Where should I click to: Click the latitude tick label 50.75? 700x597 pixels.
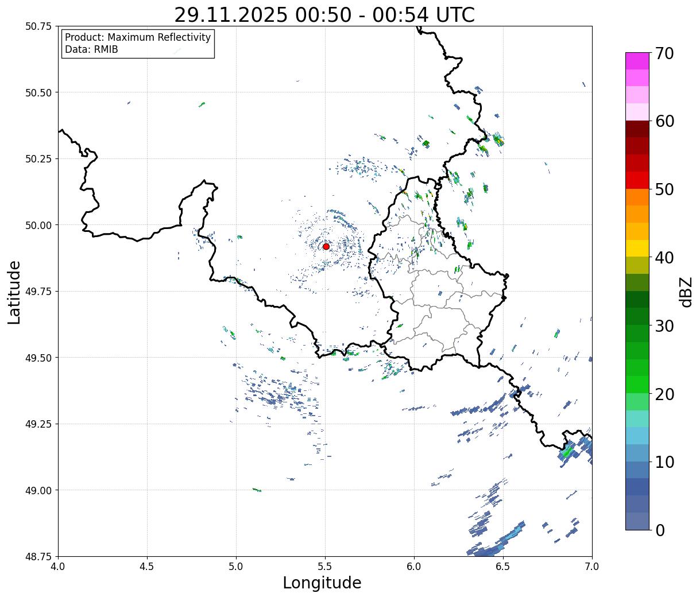point(38,26)
